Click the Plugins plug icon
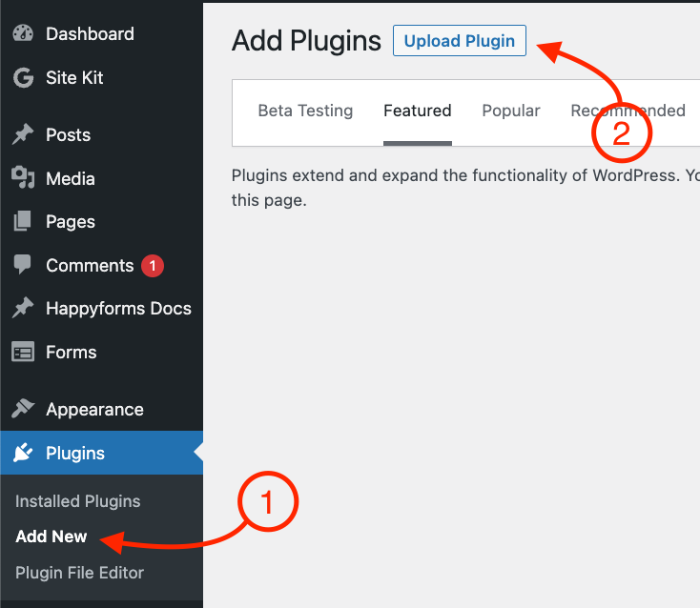 [23, 453]
